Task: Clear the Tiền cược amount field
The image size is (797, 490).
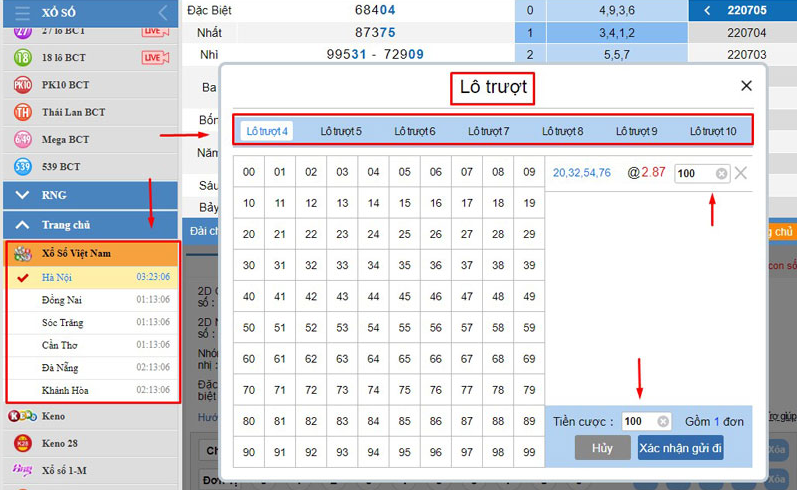Action: (663, 422)
